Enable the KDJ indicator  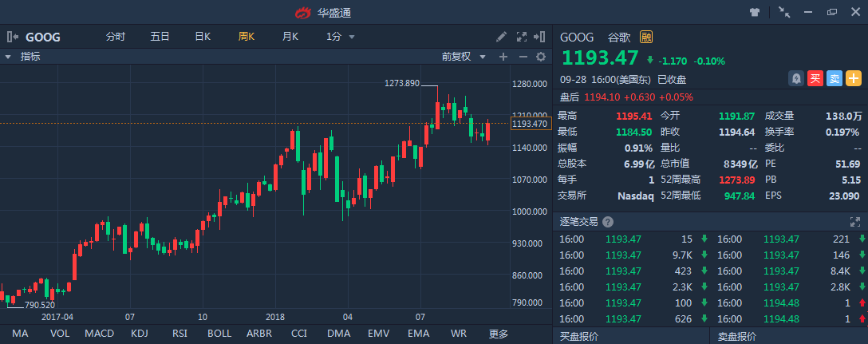pos(139,334)
